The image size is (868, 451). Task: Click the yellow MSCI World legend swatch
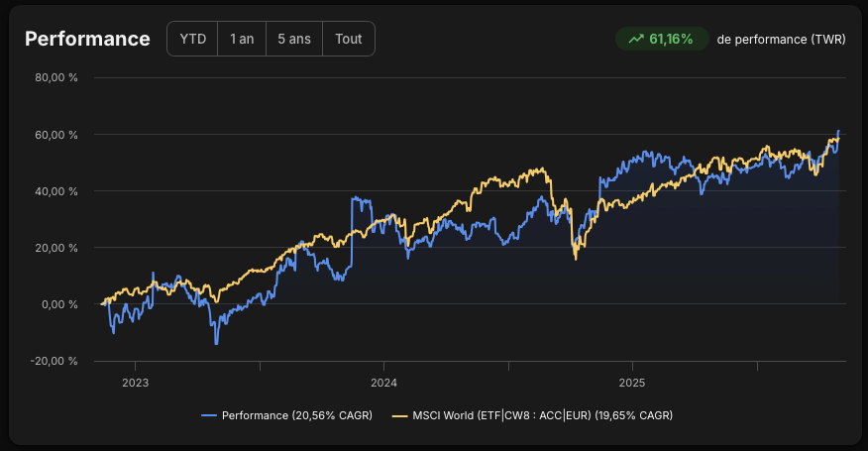point(399,415)
